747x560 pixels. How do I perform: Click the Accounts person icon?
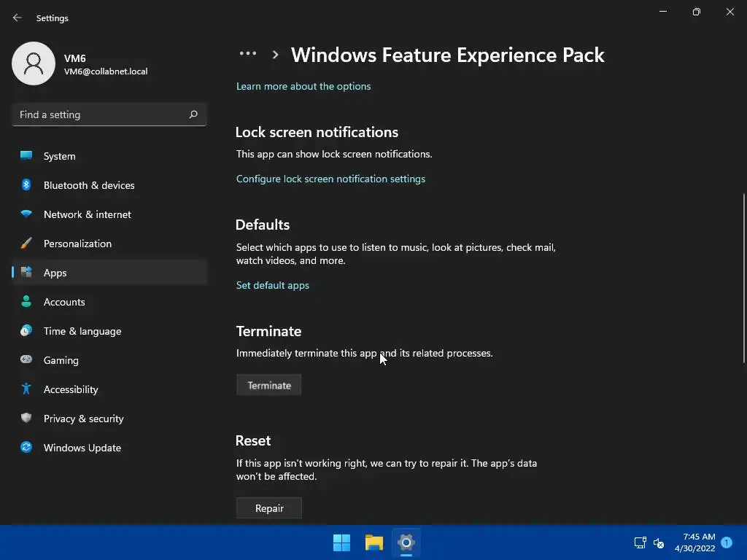click(26, 301)
